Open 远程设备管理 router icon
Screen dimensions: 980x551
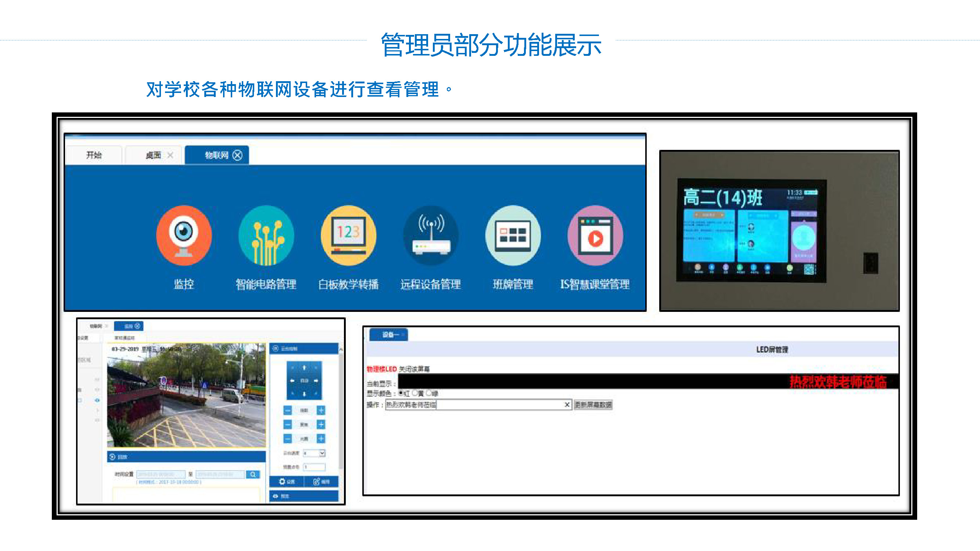(431, 235)
